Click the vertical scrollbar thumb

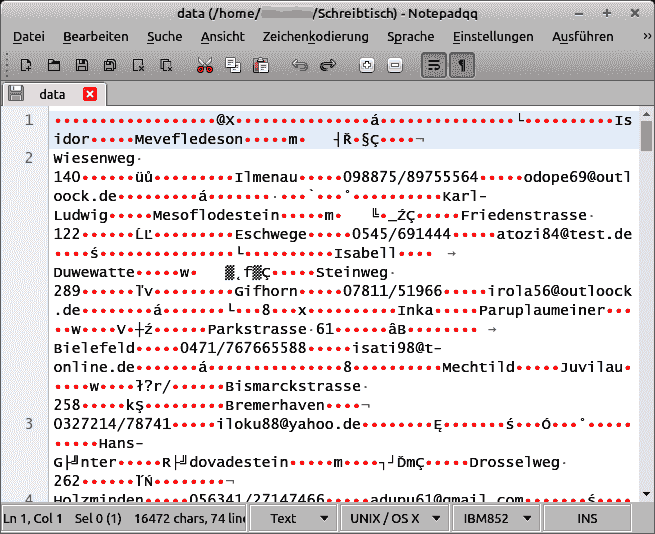click(646, 135)
